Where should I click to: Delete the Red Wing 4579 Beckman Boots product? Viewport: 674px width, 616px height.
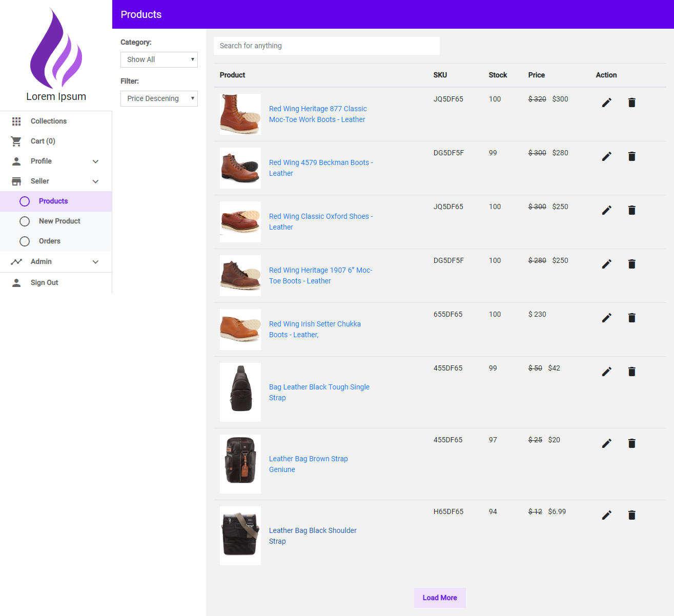coord(631,156)
